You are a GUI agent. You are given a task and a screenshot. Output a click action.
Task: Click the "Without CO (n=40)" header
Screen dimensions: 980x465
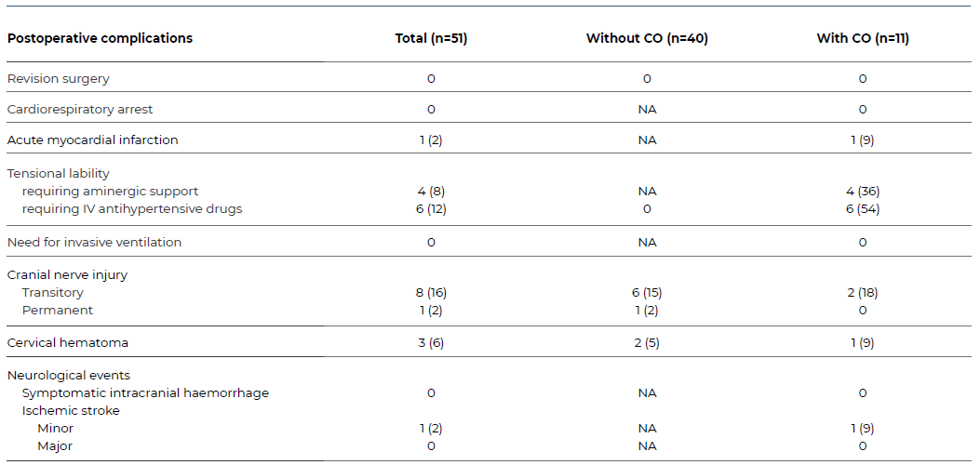[647, 39]
